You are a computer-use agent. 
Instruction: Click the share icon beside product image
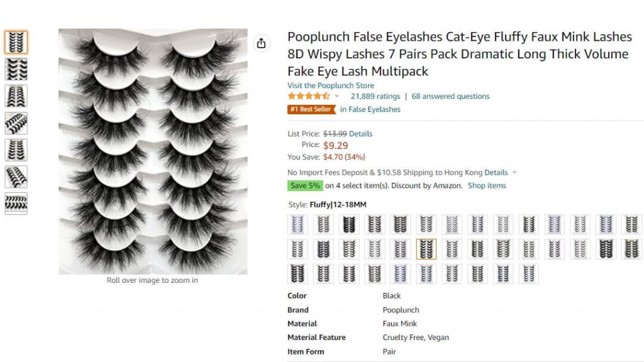261,43
